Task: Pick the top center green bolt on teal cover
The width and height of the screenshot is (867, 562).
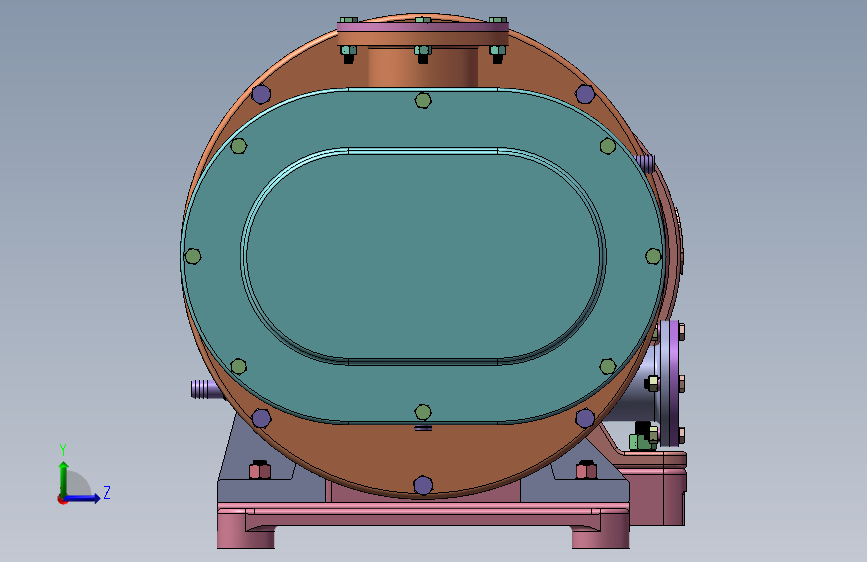Action: [x=423, y=101]
